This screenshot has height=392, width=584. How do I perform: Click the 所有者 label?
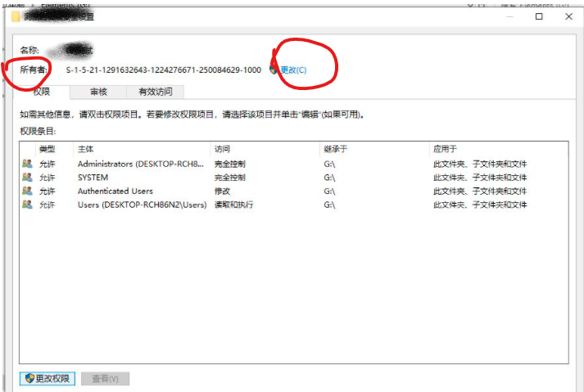click(34, 70)
